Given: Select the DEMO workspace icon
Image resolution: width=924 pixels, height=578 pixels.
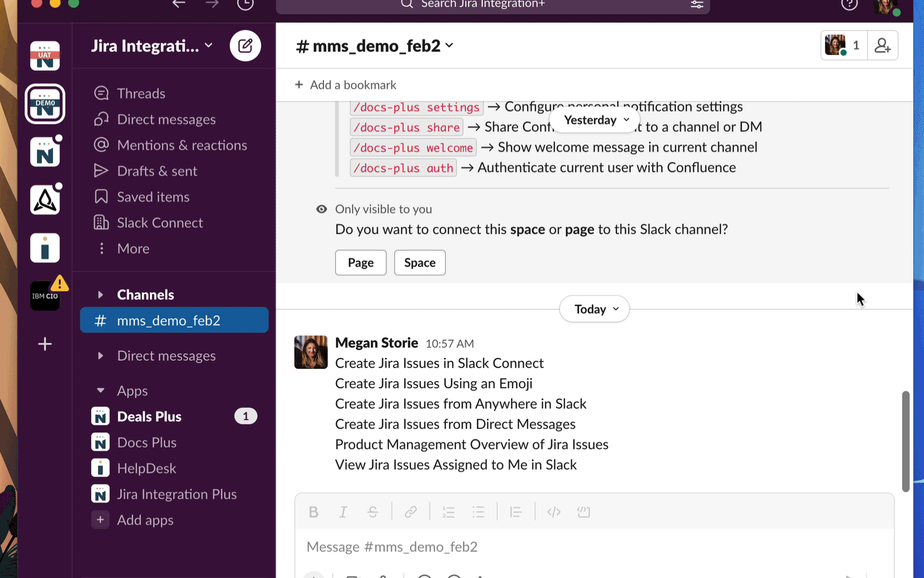Looking at the screenshot, I should click(45, 103).
